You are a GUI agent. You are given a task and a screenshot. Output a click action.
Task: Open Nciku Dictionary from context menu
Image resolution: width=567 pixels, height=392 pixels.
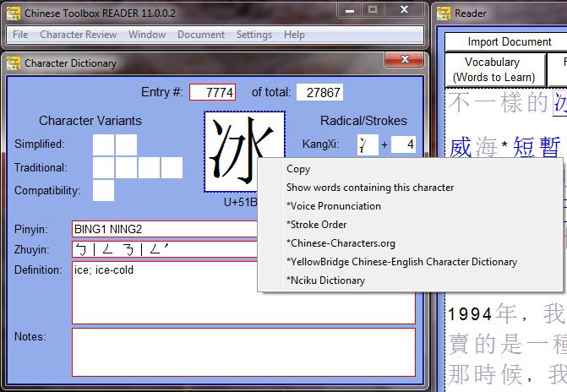coord(410,280)
